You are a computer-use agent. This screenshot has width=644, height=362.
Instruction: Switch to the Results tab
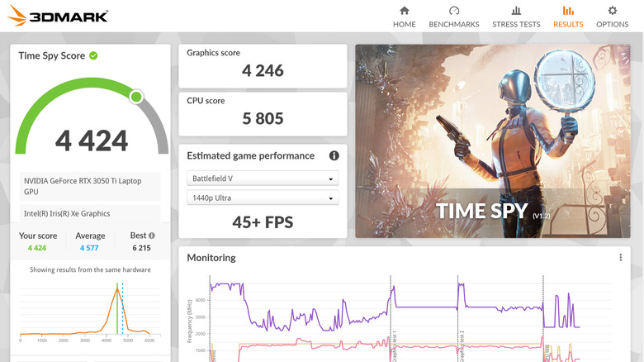(568, 17)
